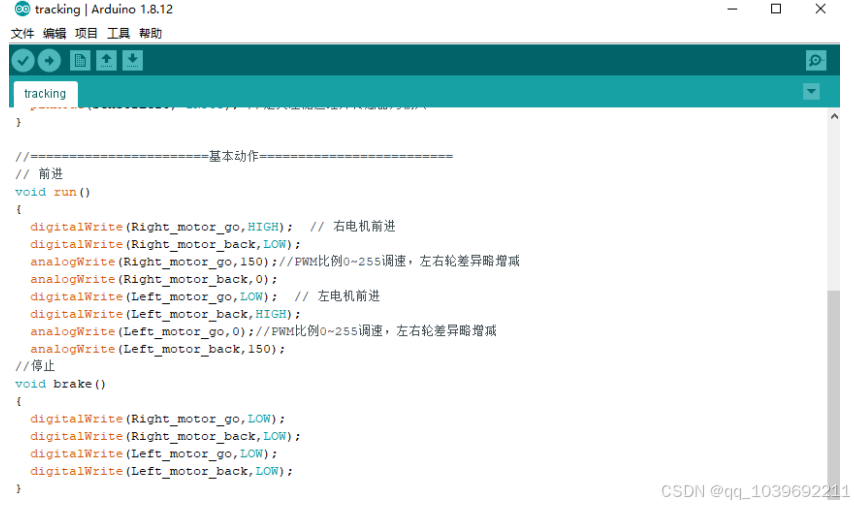Expand the tab options dropdown arrow
The width and height of the screenshot is (854, 506).
point(811,92)
